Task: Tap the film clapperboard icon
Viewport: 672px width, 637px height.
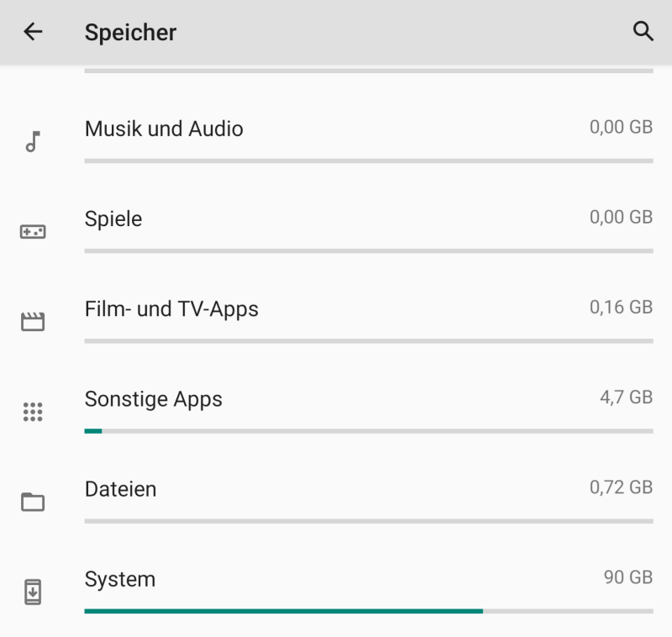Action: coord(33,321)
